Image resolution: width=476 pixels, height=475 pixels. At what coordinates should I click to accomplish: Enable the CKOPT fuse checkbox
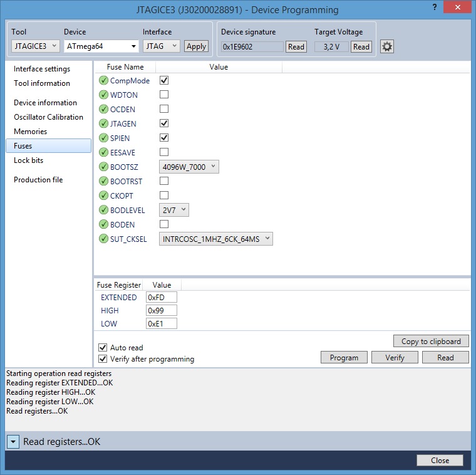pyautogui.click(x=164, y=196)
